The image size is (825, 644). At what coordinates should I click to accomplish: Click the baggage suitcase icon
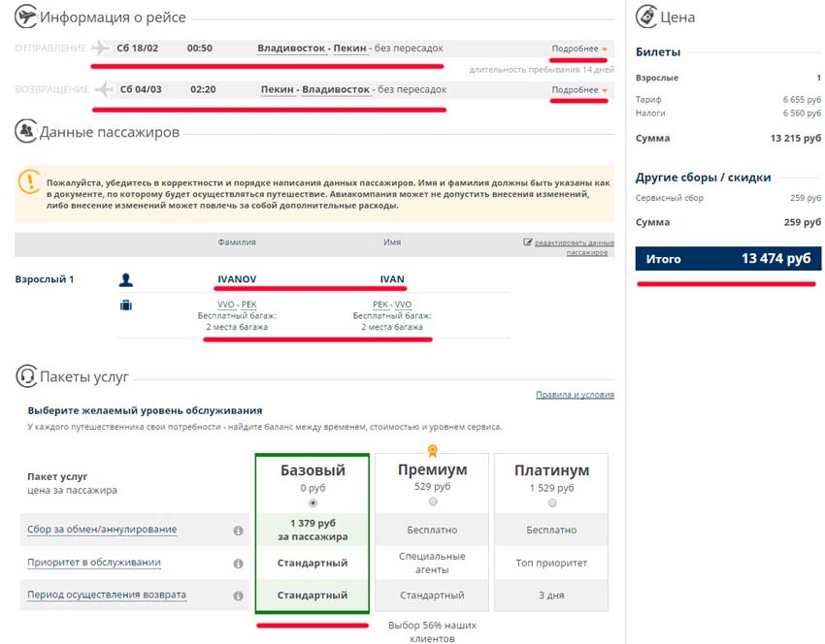125,306
